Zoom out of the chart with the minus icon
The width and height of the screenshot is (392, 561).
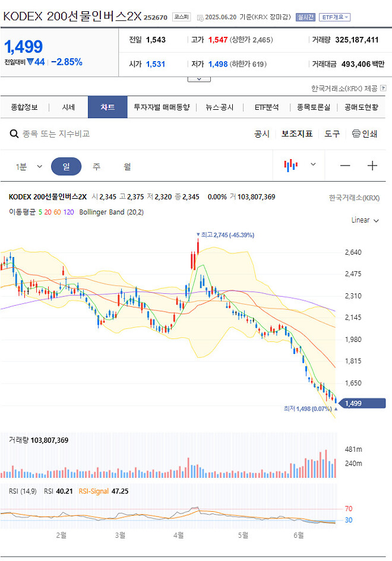click(x=345, y=165)
